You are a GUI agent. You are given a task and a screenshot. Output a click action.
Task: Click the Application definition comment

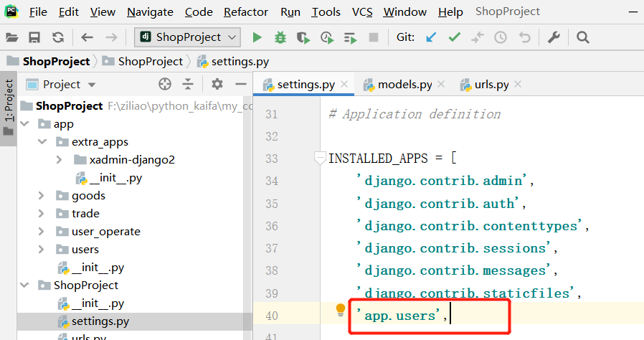coord(415,114)
